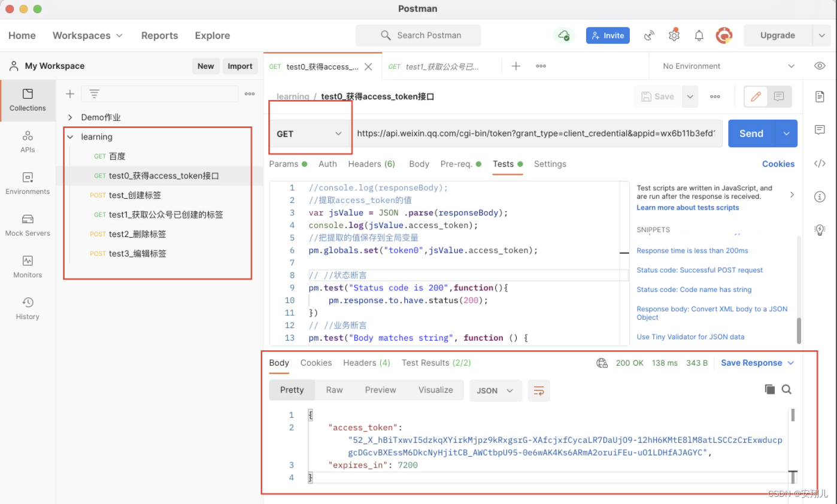The height and width of the screenshot is (504, 837).
Task: Open the Mock Servers sidebar panel
Action: [x=28, y=225]
